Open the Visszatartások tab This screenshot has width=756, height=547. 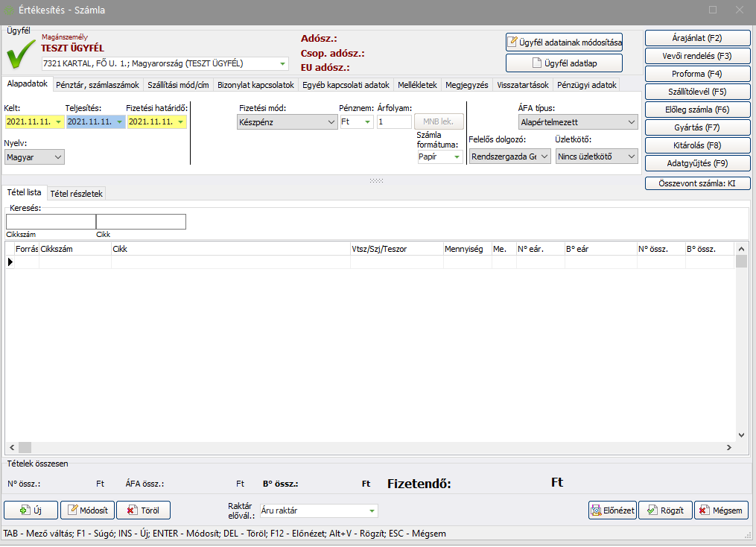[x=523, y=85]
